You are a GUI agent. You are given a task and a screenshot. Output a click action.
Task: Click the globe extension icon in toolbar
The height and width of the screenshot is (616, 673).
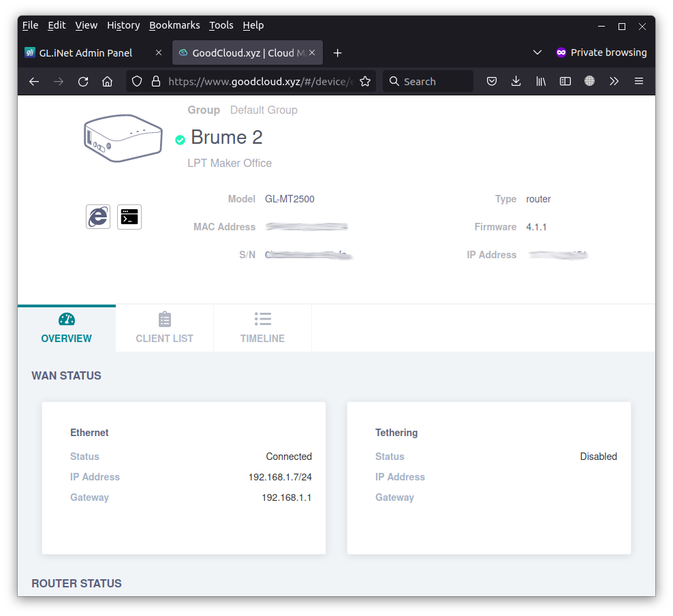[590, 81]
